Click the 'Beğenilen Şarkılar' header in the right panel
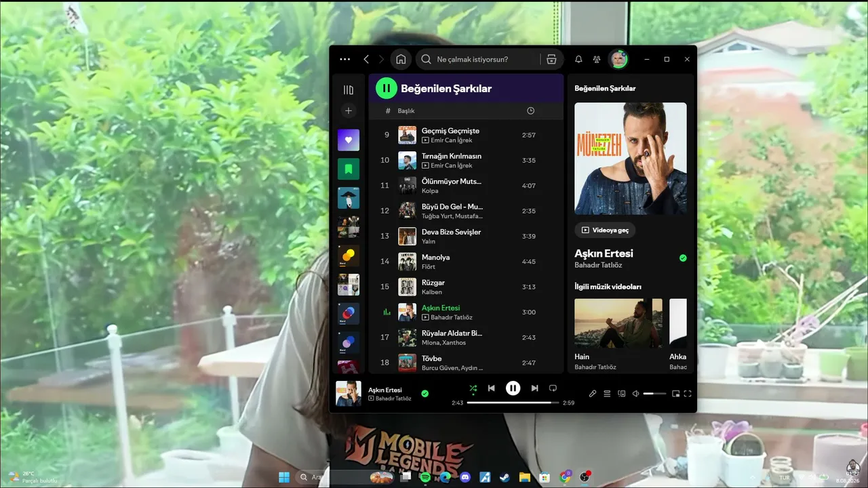The height and width of the screenshot is (488, 868). (605, 88)
